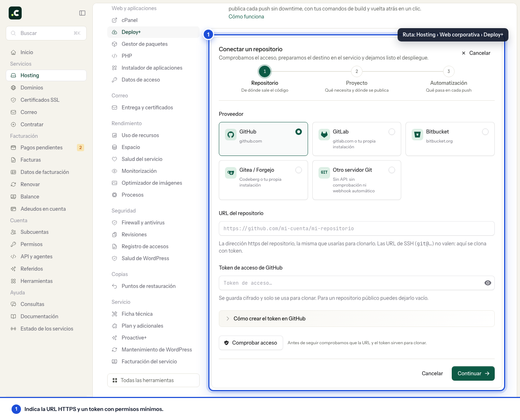Select the GitLab provider radio button

[392, 132]
